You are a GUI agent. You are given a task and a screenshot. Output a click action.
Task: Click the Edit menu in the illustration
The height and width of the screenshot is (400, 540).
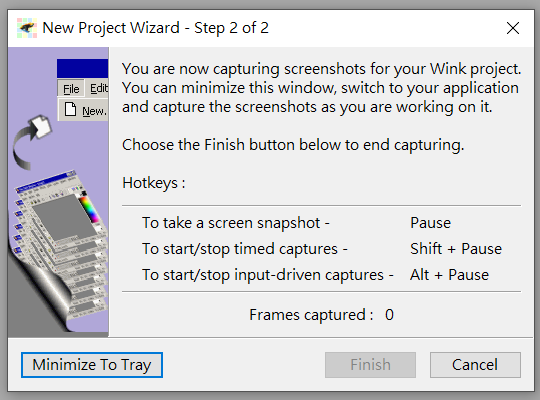click(99, 89)
